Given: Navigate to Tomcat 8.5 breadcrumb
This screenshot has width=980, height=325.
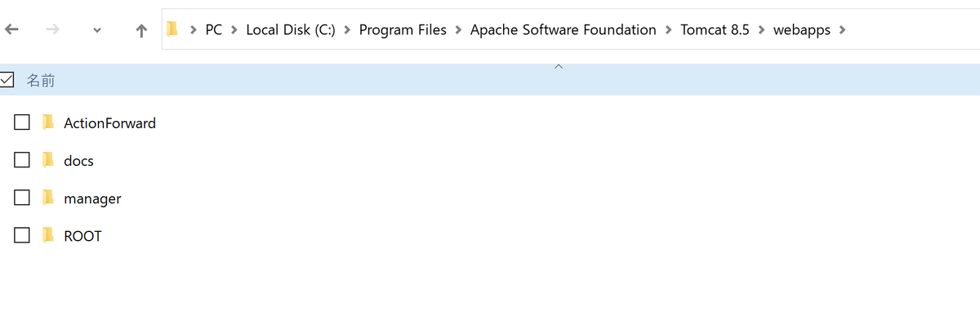Looking at the screenshot, I should coord(715,30).
